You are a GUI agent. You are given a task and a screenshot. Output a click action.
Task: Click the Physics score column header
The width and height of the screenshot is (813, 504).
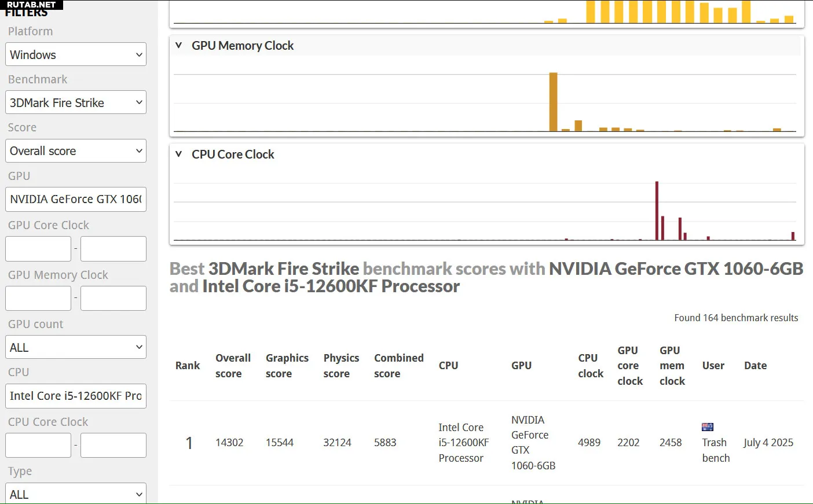coord(341,366)
